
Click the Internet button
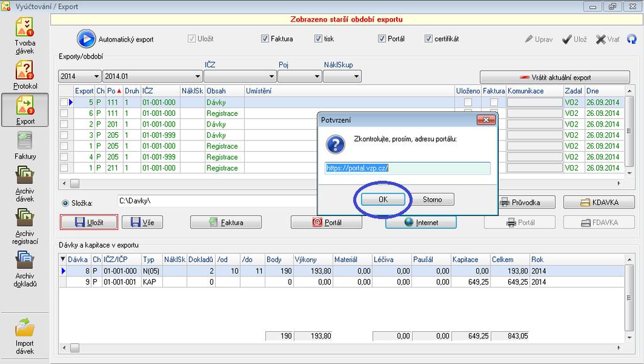(x=421, y=222)
